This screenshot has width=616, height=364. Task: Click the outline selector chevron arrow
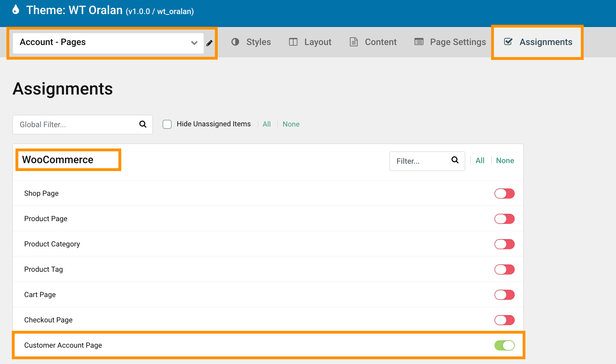click(194, 43)
